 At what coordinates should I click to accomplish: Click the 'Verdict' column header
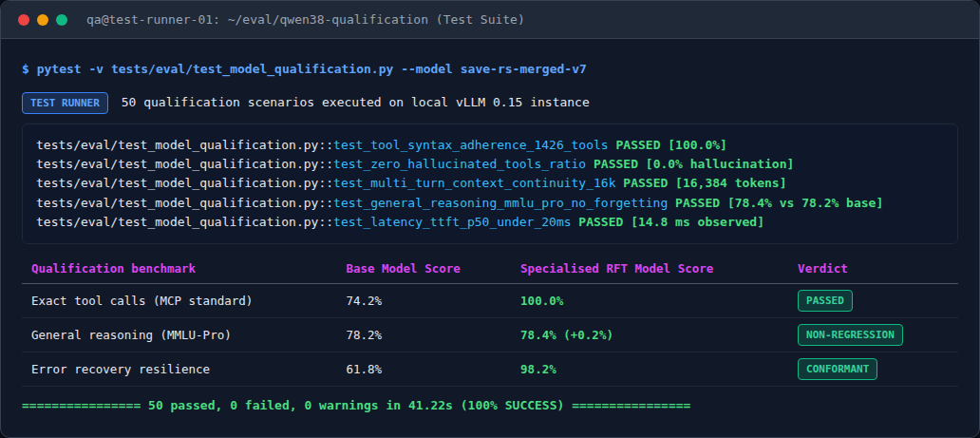[x=822, y=269]
